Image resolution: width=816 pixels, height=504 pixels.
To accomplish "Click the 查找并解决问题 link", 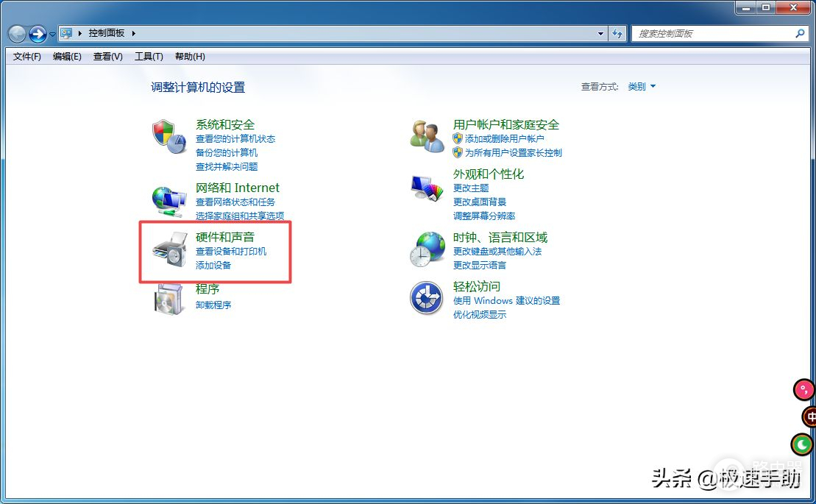I will 227,166.
